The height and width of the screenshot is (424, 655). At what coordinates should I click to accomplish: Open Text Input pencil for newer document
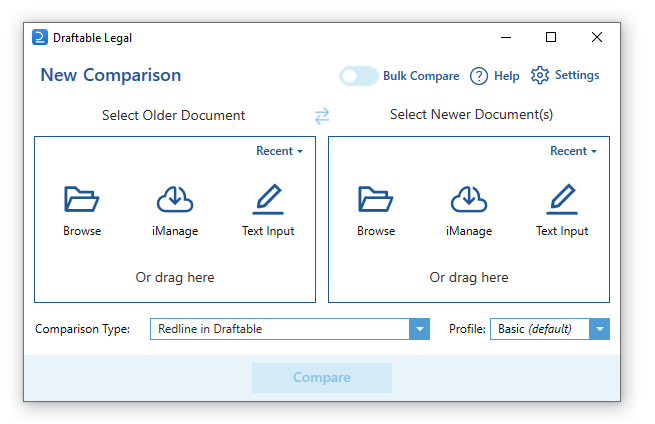coord(562,199)
